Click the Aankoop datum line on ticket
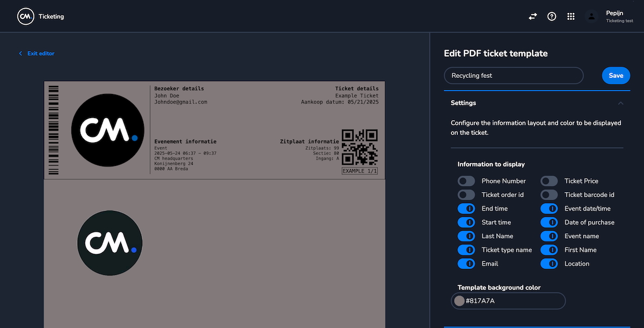 [340, 102]
